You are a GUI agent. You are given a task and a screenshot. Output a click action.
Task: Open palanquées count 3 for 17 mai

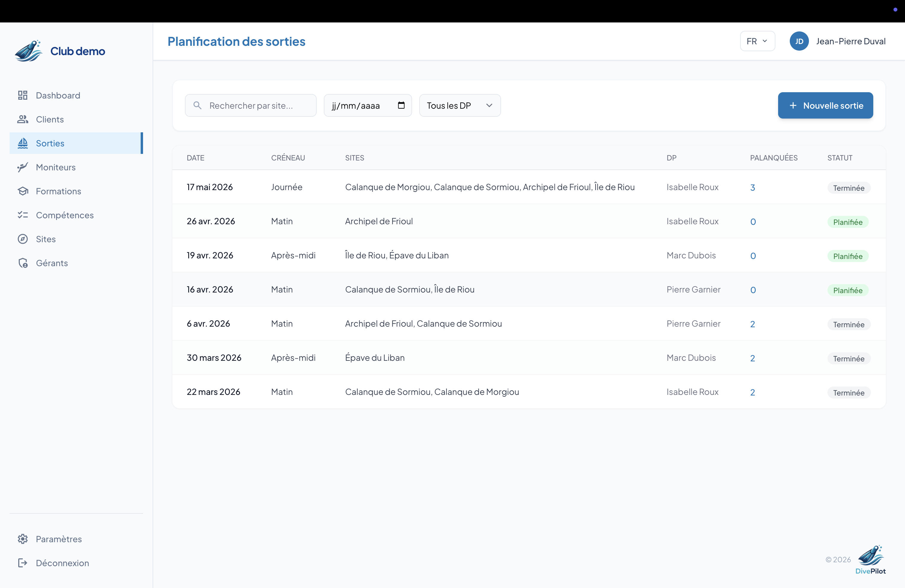(752, 187)
